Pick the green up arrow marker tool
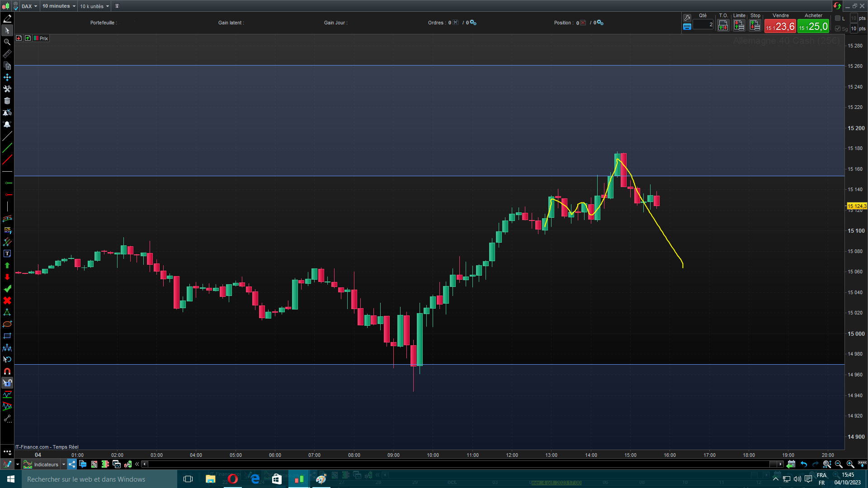The image size is (868, 488). (x=7, y=266)
